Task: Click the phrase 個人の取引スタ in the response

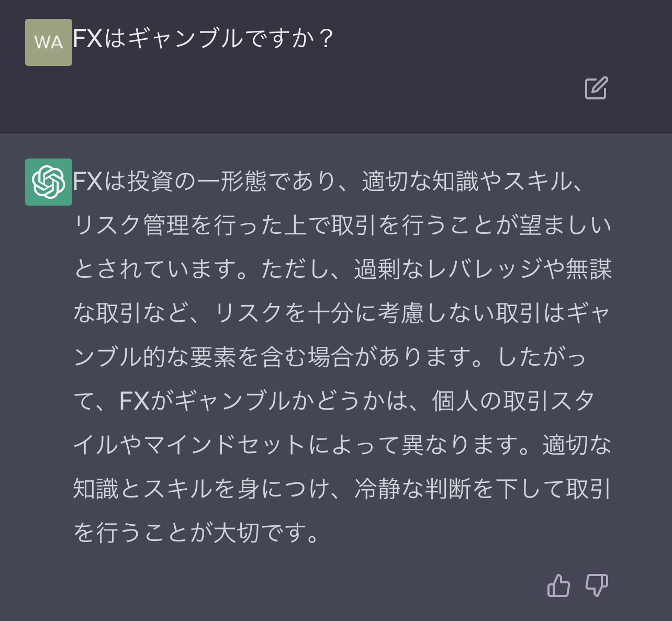Action: (513, 401)
